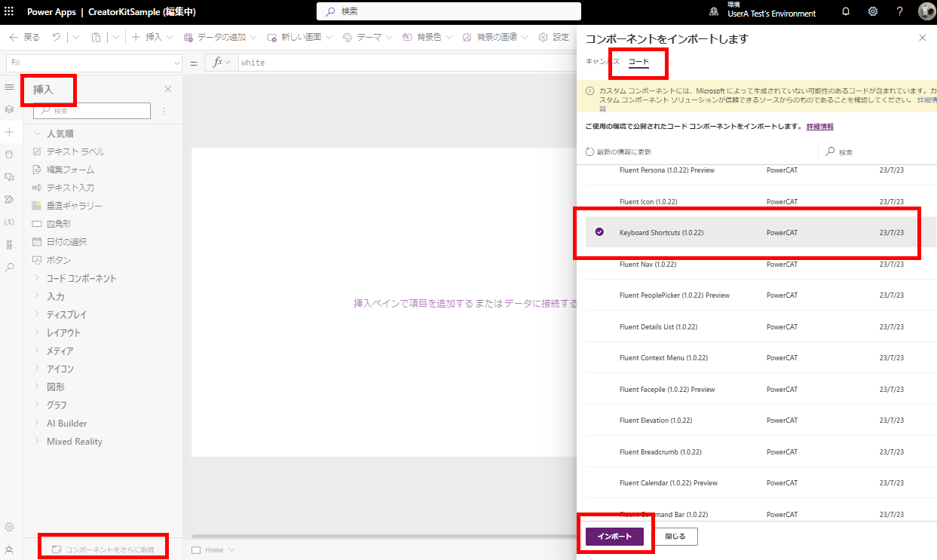Click the notifications bell icon
The width and height of the screenshot is (937, 560).
845,11
